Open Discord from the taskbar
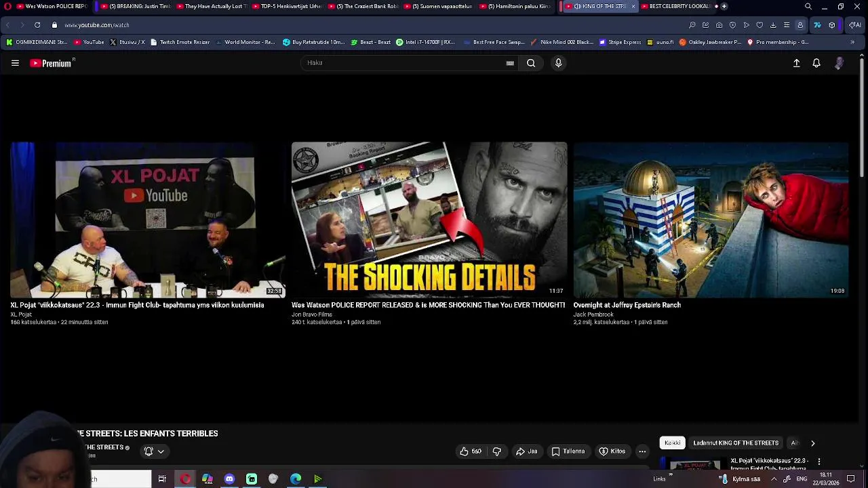The image size is (868, 488). pyautogui.click(x=229, y=479)
